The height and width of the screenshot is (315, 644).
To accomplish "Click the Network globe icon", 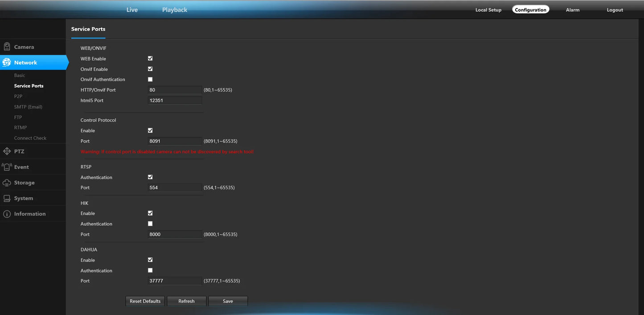I will click(7, 63).
